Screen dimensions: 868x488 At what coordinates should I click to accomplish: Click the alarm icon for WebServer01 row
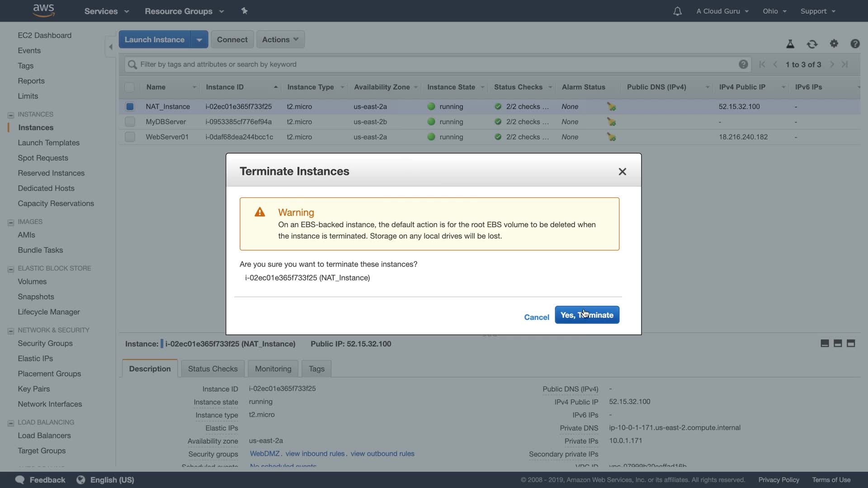[x=611, y=137]
